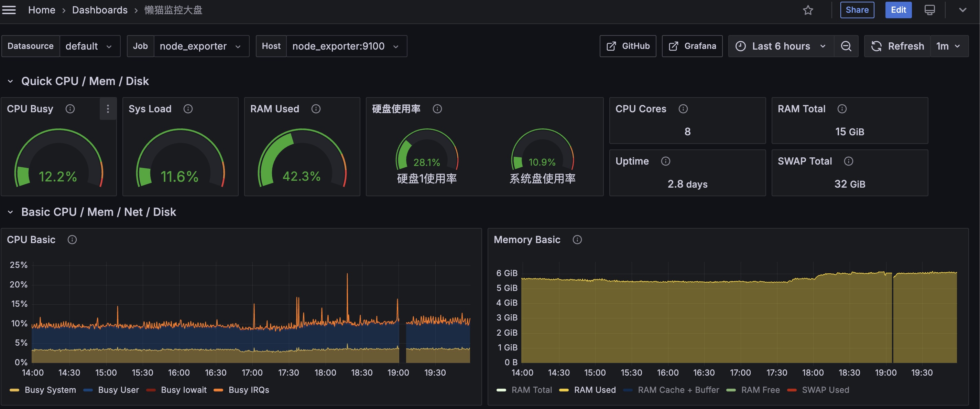
Task: Go to Dashboards in breadcrumb
Action: click(100, 10)
